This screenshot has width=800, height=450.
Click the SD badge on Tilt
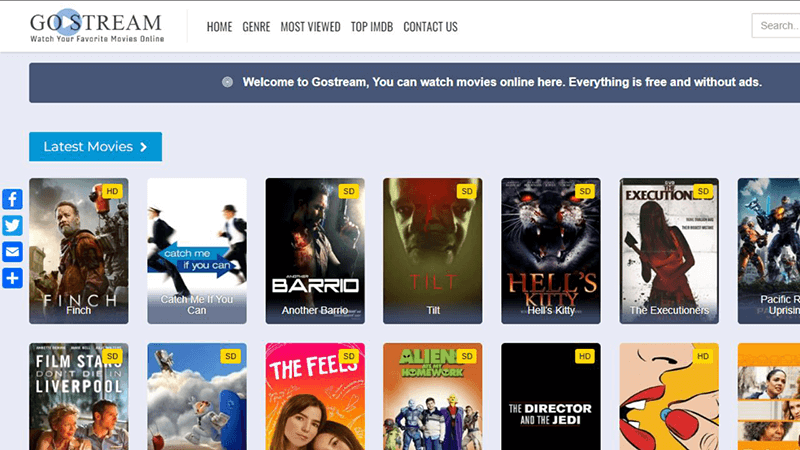click(x=467, y=191)
